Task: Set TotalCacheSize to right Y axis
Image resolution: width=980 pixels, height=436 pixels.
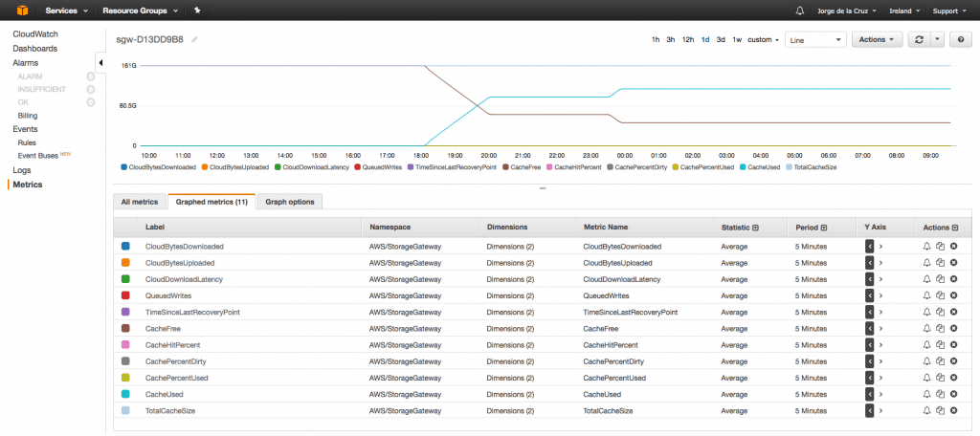Action: (880, 410)
